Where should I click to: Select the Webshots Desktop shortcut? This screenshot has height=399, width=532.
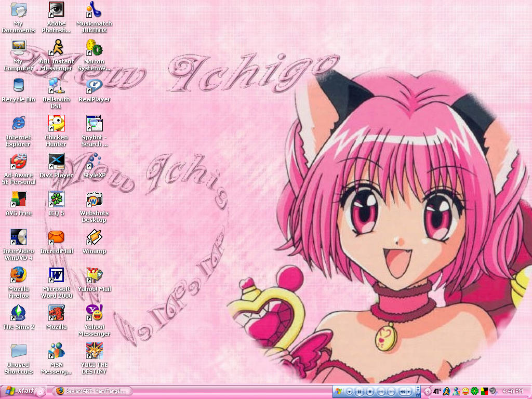(x=95, y=207)
